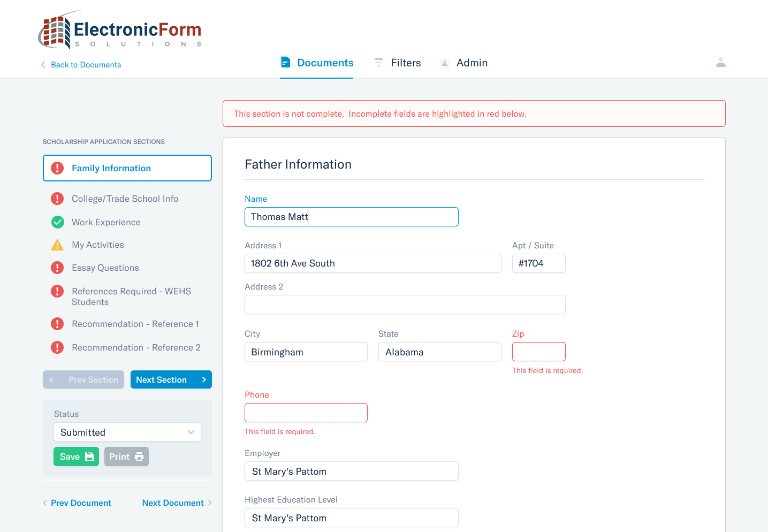The image size is (768, 532).
Task: Select the required Zip field
Action: coord(538,352)
